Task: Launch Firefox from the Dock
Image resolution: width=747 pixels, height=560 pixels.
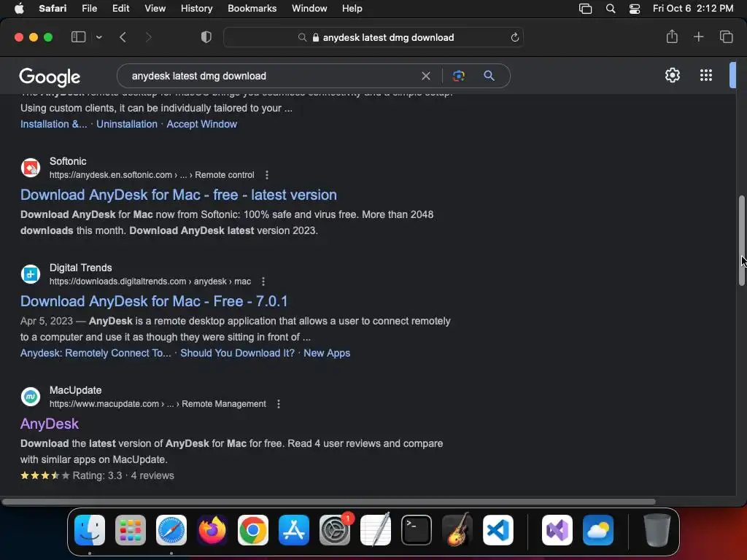Action: (212, 530)
